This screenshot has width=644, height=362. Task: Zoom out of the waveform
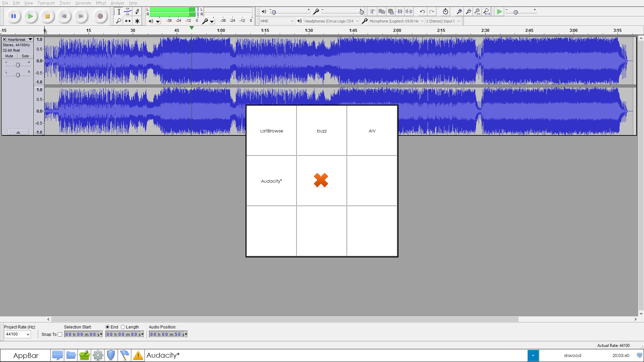[468, 11]
